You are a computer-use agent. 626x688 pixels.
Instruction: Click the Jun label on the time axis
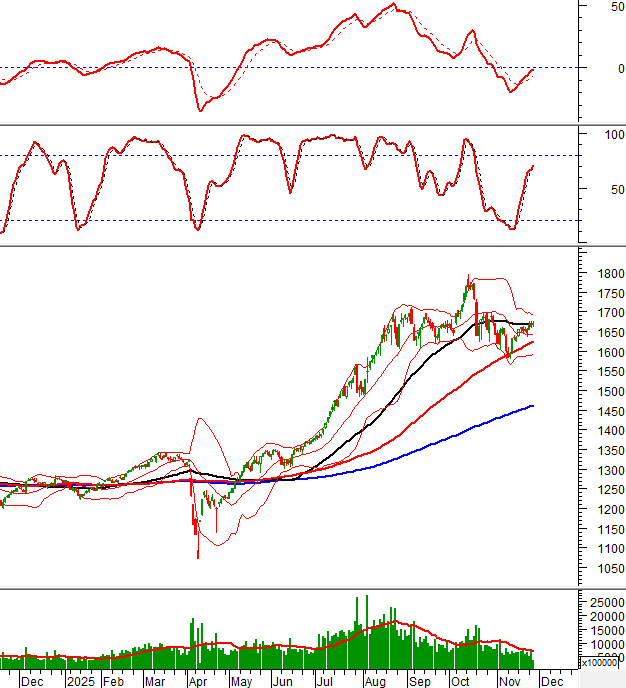[285, 681]
